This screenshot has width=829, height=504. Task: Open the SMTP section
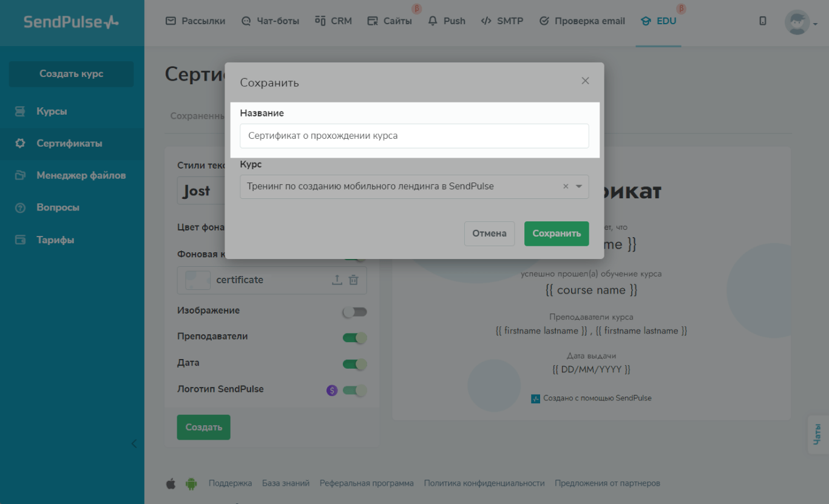[502, 21]
